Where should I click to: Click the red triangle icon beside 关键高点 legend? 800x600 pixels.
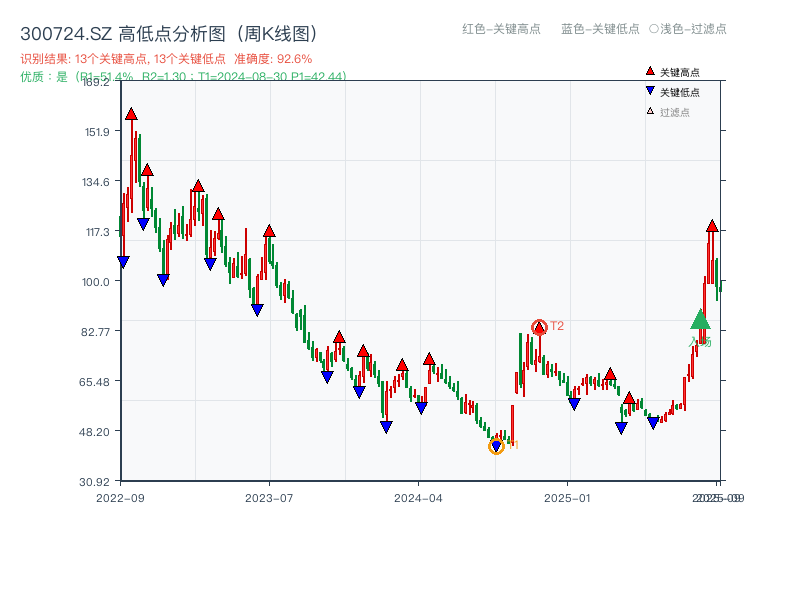[650, 71]
